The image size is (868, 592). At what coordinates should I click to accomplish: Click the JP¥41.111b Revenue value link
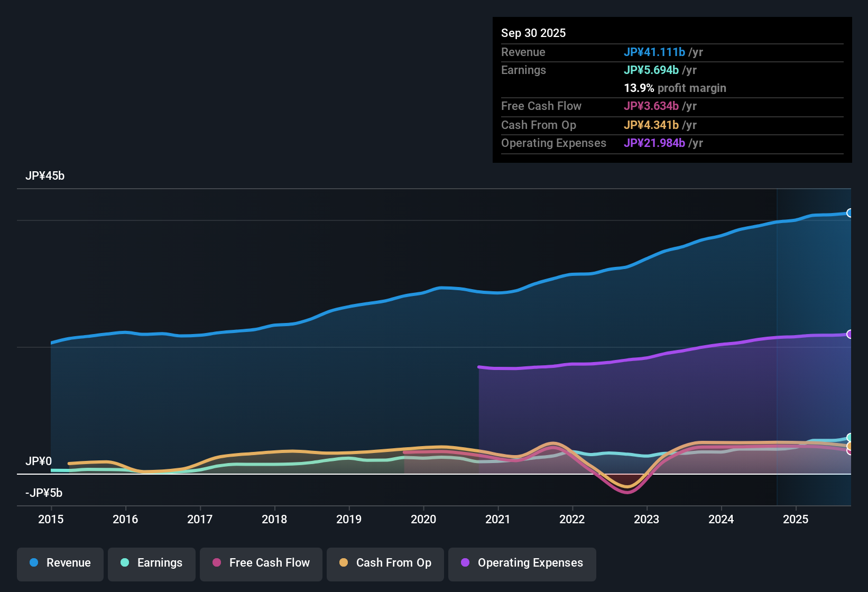[x=655, y=52]
